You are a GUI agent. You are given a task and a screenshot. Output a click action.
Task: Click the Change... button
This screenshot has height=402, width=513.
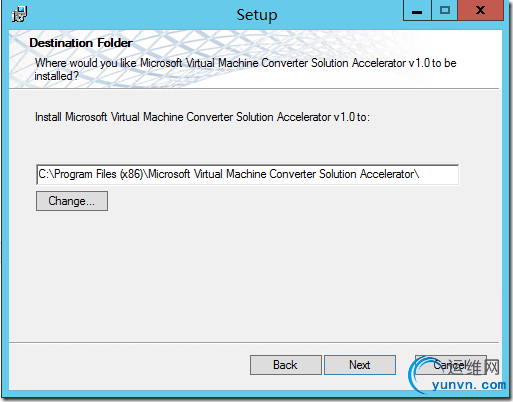(x=72, y=201)
